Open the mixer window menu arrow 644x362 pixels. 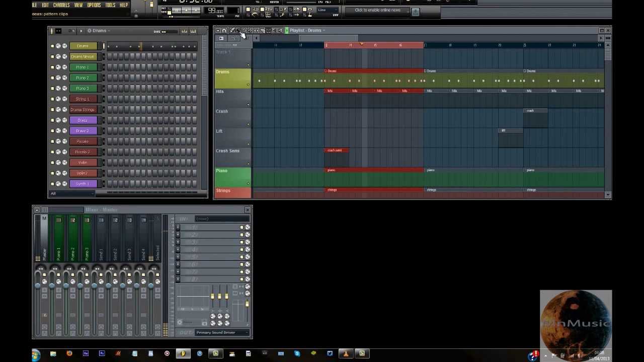37,210
